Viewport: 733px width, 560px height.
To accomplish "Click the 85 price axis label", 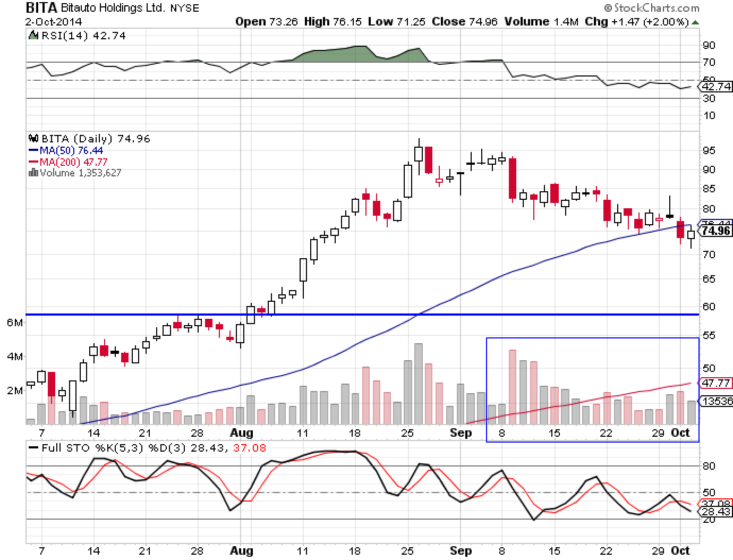I will 709,189.
